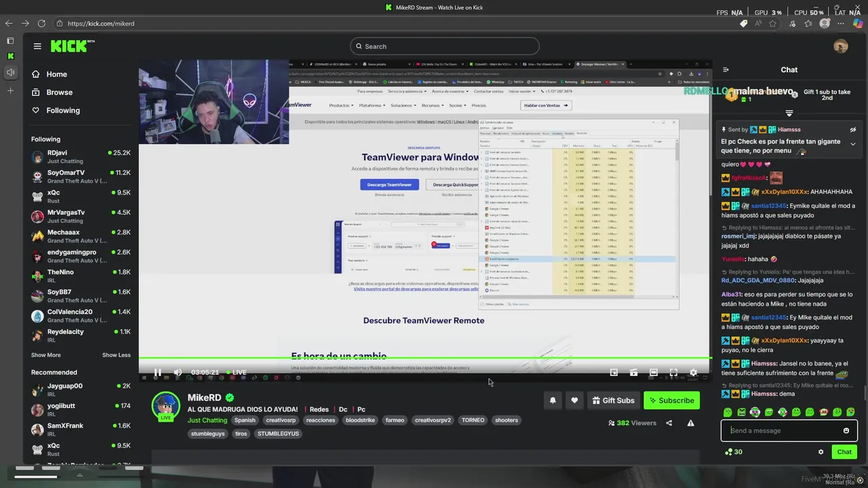Select the STUMBLEGYUS tag
Image resolution: width=868 pixels, height=488 pixels.
[278, 434]
